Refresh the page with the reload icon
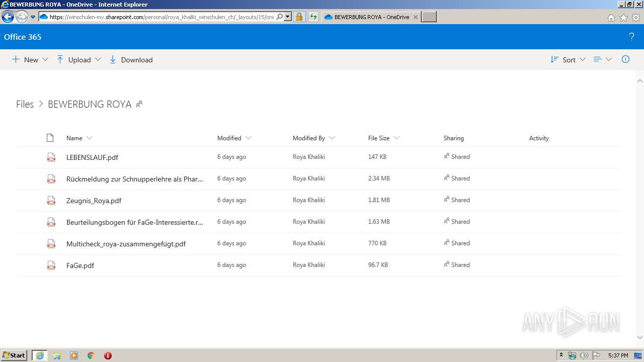This screenshot has width=644, height=362. tap(313, 17)
